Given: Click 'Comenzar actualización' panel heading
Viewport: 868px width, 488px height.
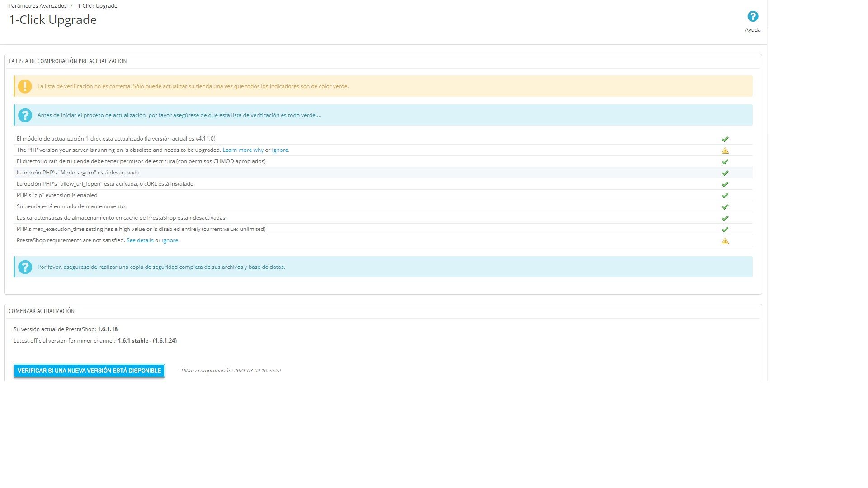Looking at the screenshot, I should 42,311.
